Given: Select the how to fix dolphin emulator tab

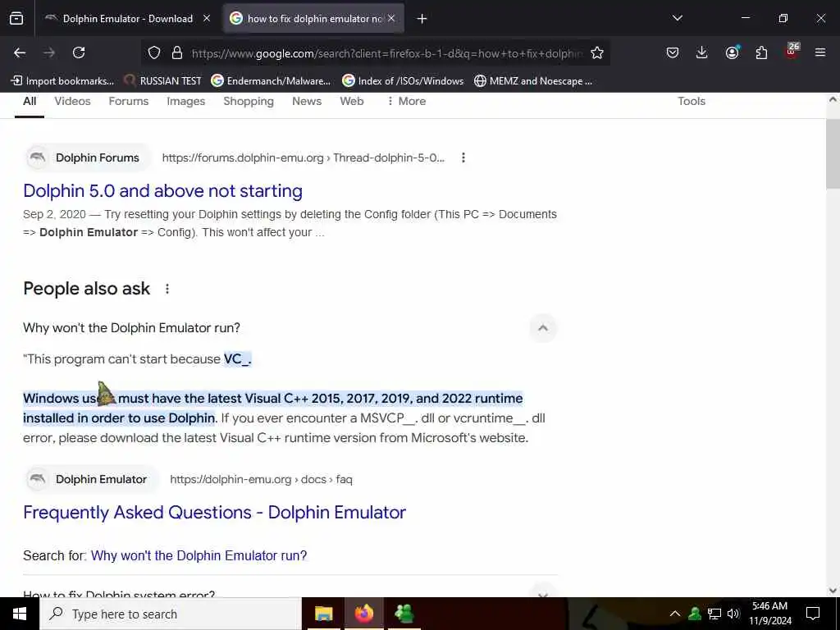Looking at the screenshot, I should coord(313,19).
